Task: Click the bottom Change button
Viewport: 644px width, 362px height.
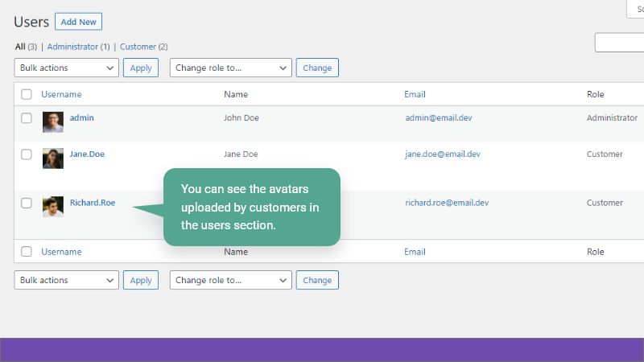Action: [x=317, y=280]
